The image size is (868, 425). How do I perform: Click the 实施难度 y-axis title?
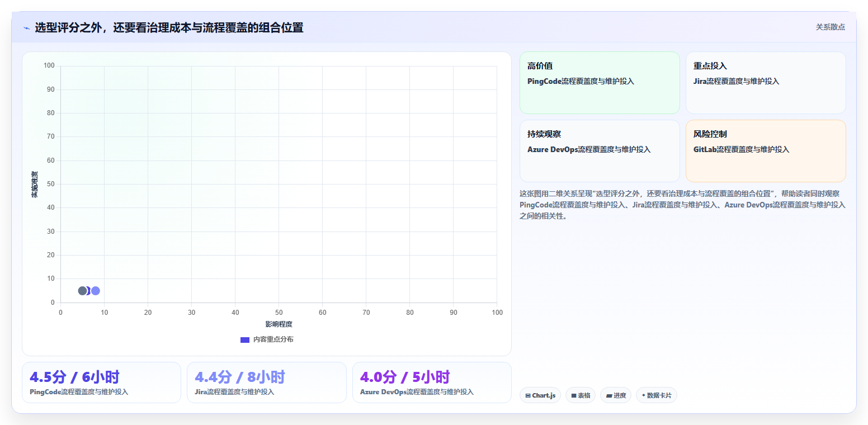coord(35,184)
